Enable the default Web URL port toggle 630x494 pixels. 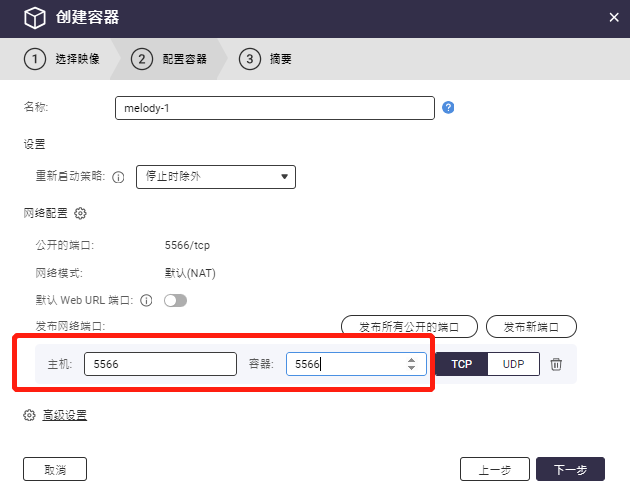click(x=175, y=300)
